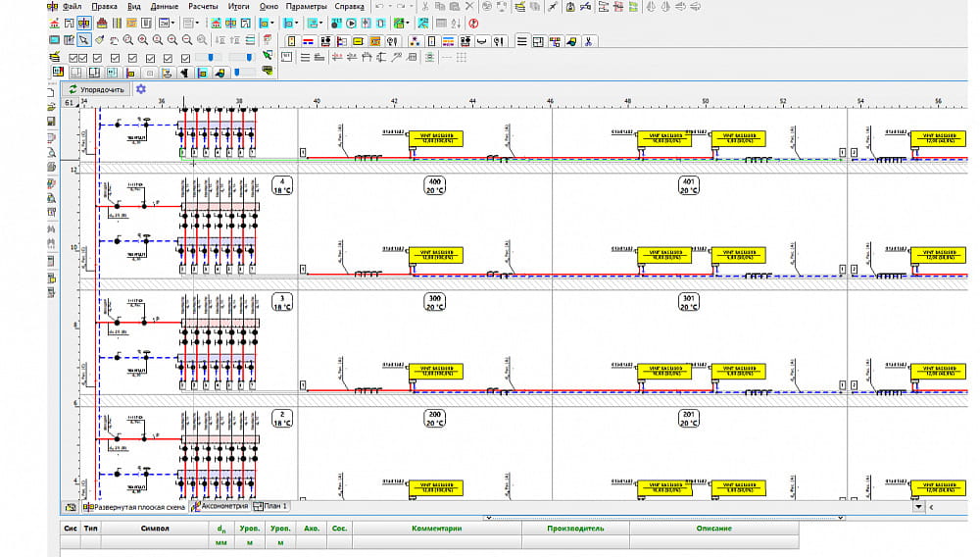This screenshot has height=557, width=980.
Task: Open the dropdown arrow at right of sheet tabs
Action: [x=918, y=507]
